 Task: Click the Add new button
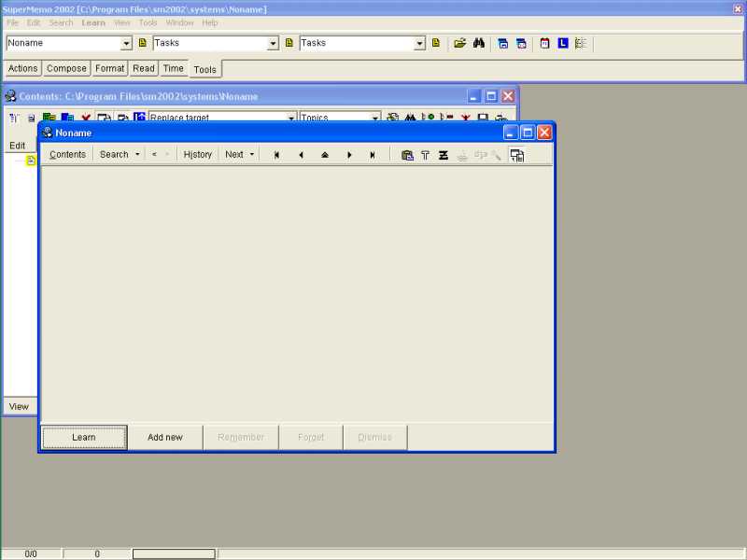tap(165, 437)
